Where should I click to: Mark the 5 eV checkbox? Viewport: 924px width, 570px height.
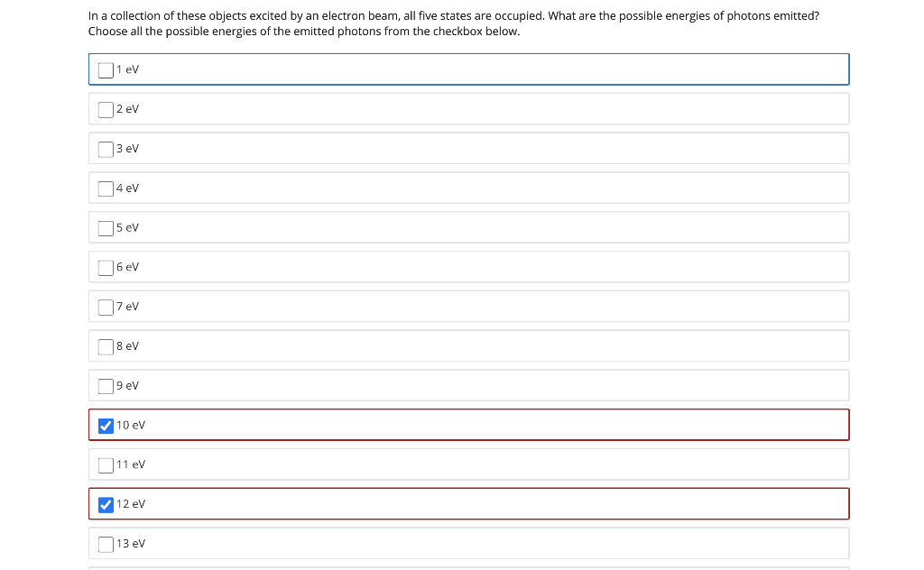point(106,228)
